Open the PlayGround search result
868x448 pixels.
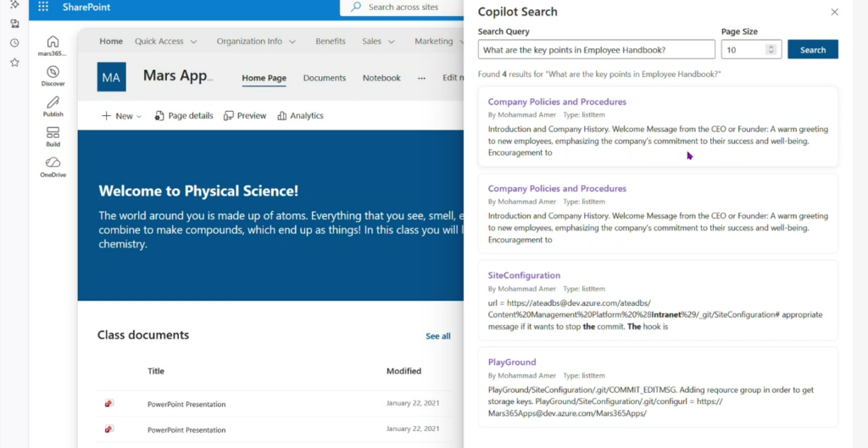(x=512, y=362)
